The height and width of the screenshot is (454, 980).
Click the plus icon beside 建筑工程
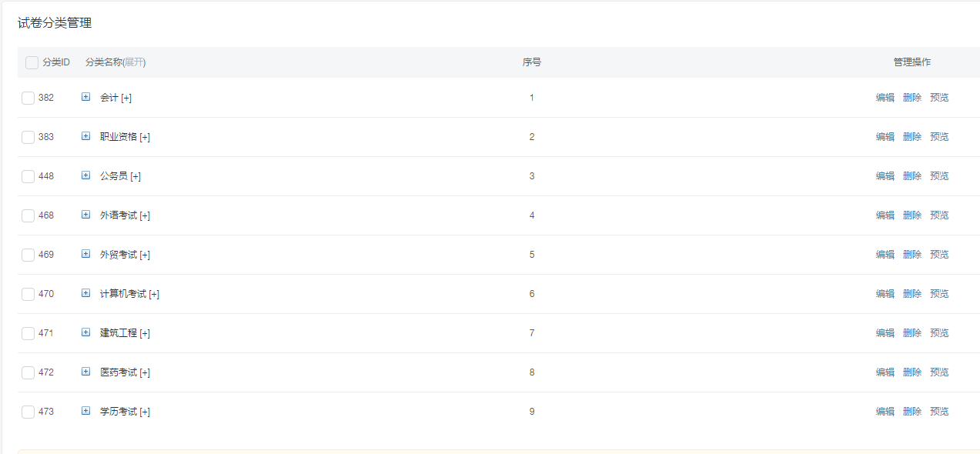[x=85, y=332]
